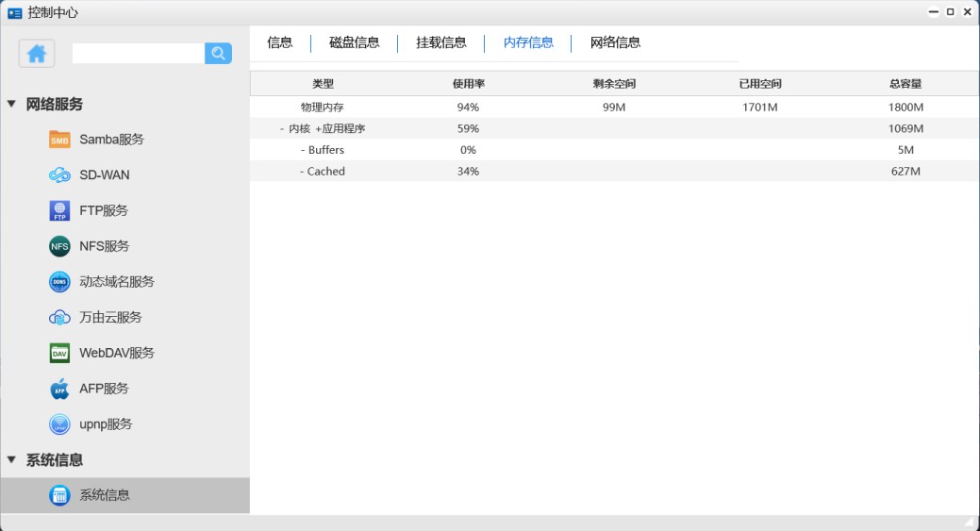Open the NFS服务 icon
980x531 pixels.
59,246
